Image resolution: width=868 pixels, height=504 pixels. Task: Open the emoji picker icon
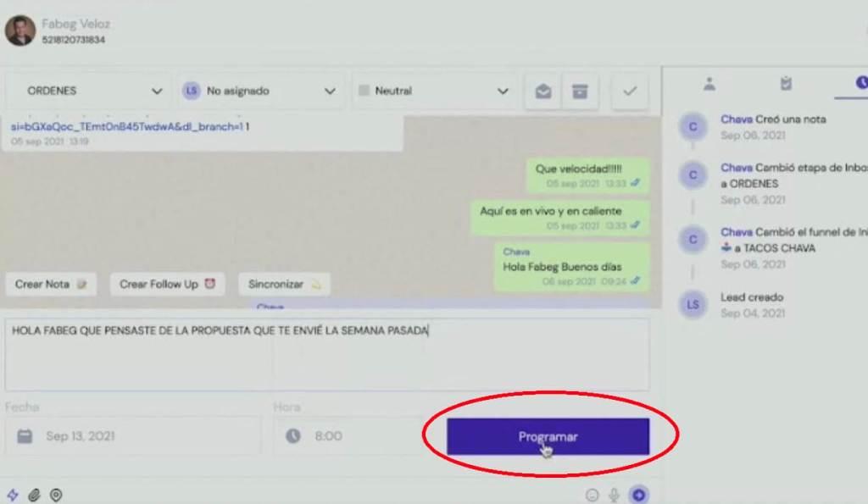tap(592, 496)
